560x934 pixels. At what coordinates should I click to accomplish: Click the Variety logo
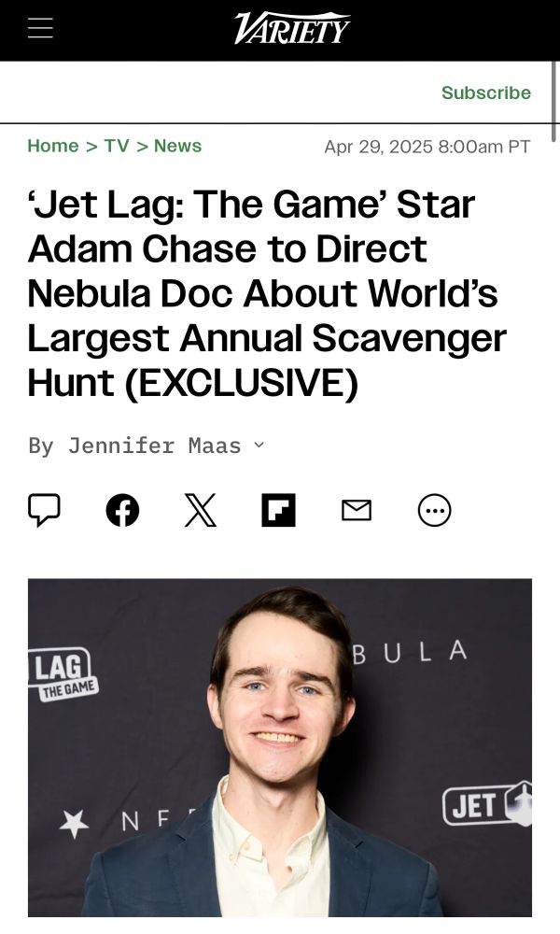pos(291,29)
